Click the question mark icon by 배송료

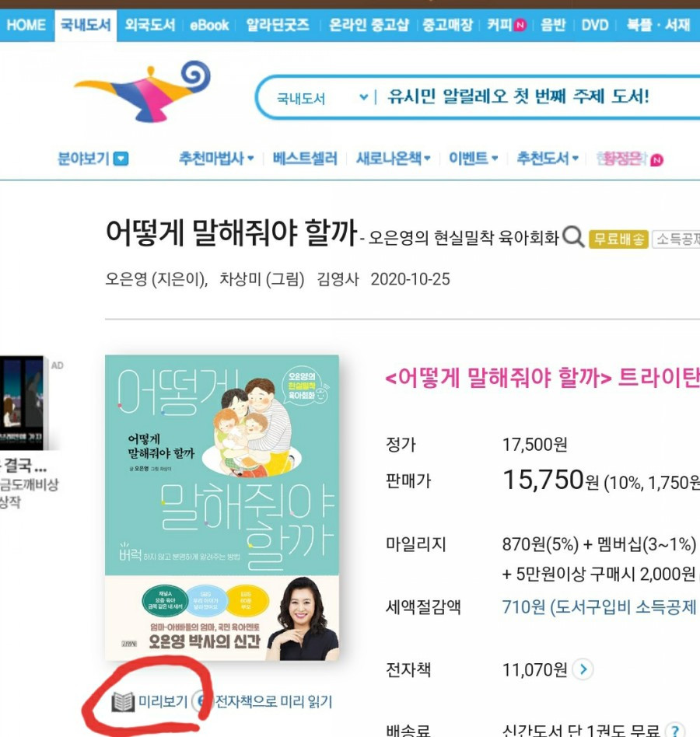coord(675,730)
